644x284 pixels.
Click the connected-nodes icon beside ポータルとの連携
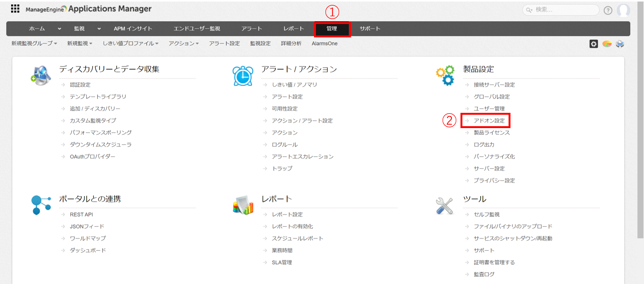pyautogui.click(x=41, y=205)
